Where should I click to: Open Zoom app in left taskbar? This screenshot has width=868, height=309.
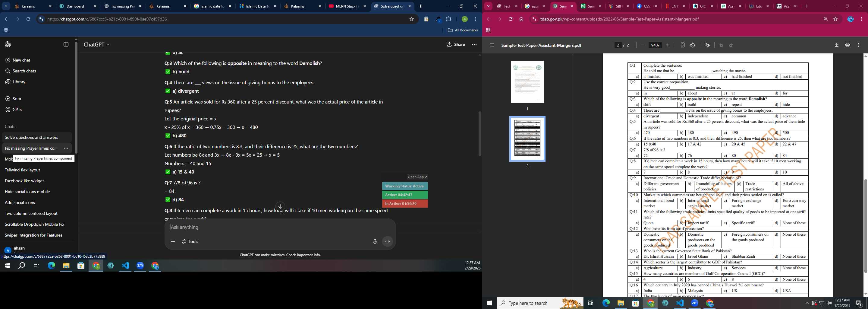coord(140,266)
